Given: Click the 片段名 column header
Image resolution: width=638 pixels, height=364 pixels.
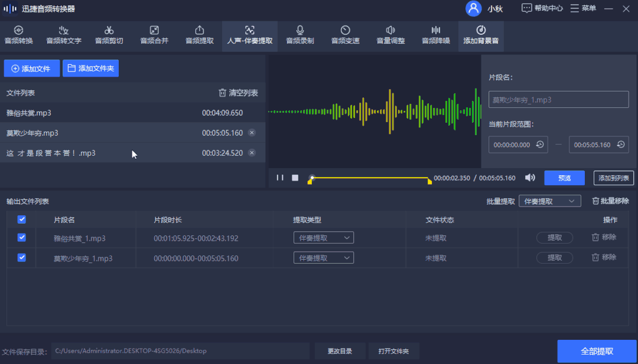Looking at the screenshot, I should point(64,220).
